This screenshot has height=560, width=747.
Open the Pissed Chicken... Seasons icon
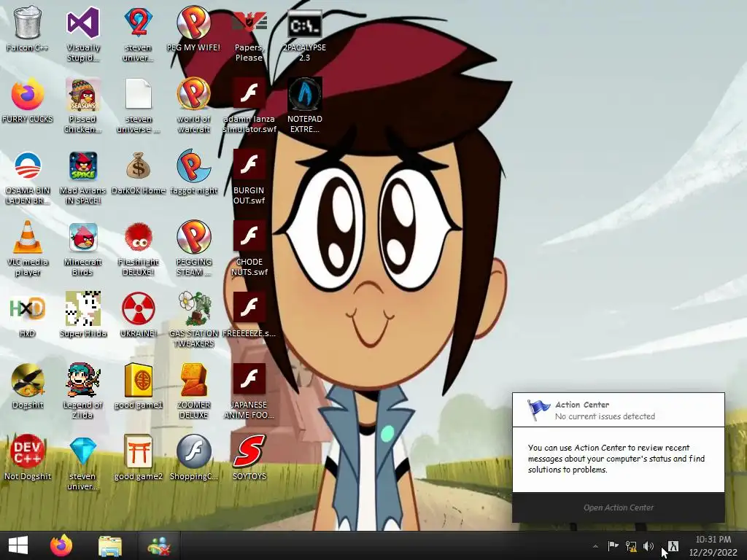pos(83,94)
